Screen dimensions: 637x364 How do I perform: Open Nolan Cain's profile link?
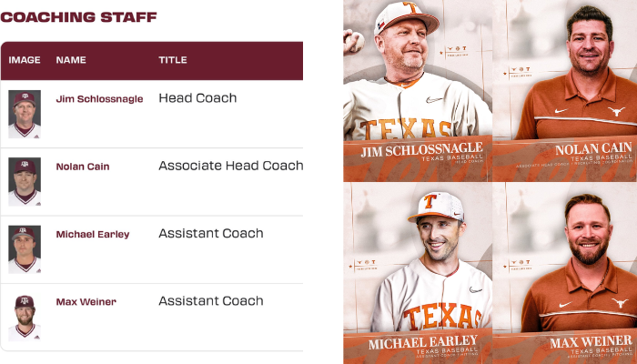click(x=83, y=167)
